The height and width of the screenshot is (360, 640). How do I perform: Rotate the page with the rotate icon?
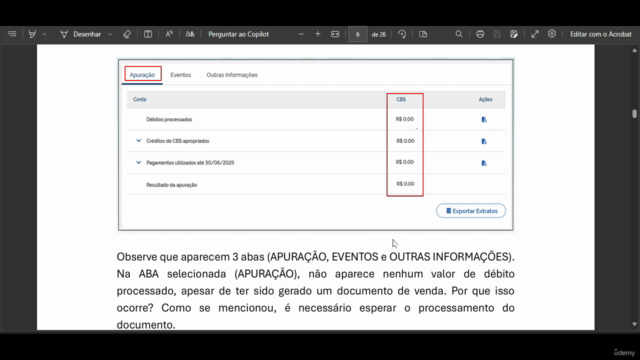click(x=402, y=34)
